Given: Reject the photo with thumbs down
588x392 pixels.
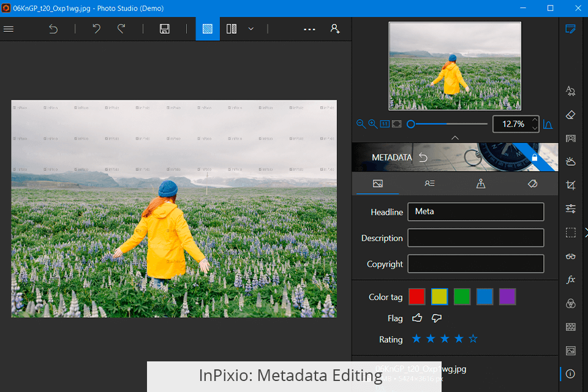Looking at the screenshot, I should [437, 318].
